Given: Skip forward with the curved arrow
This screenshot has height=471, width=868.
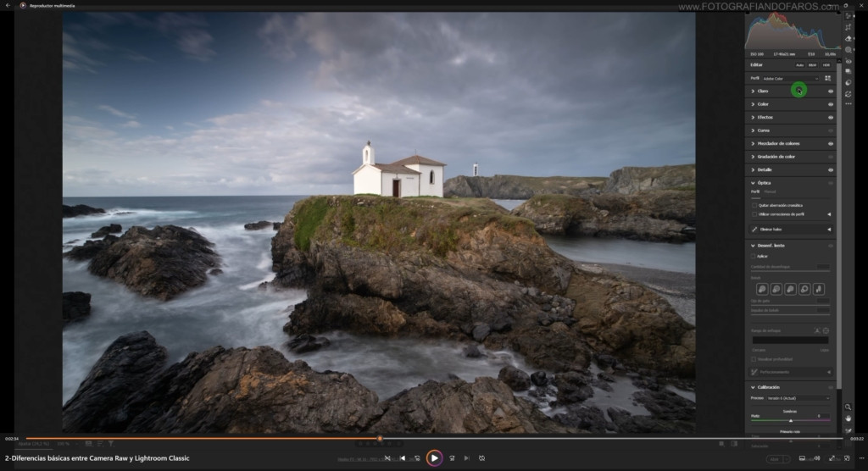Looking at the screenshot, I should tap(452, 458).
